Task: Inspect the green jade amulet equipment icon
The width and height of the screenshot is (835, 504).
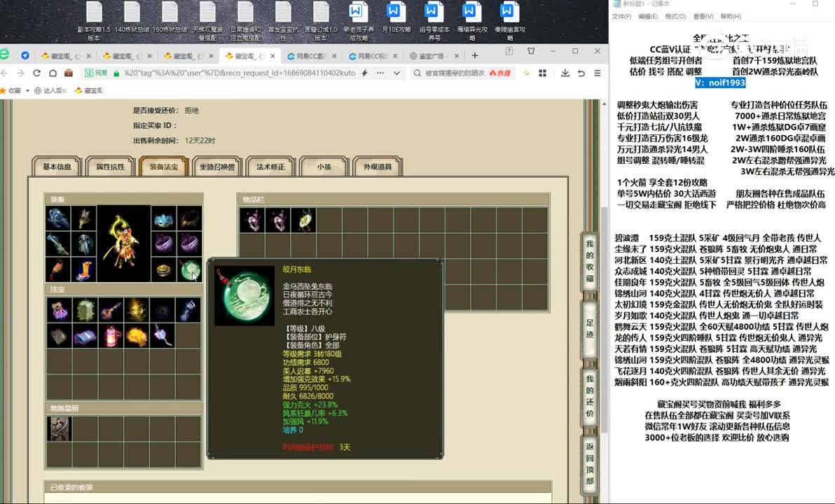Action: click(x=190, y=269)
